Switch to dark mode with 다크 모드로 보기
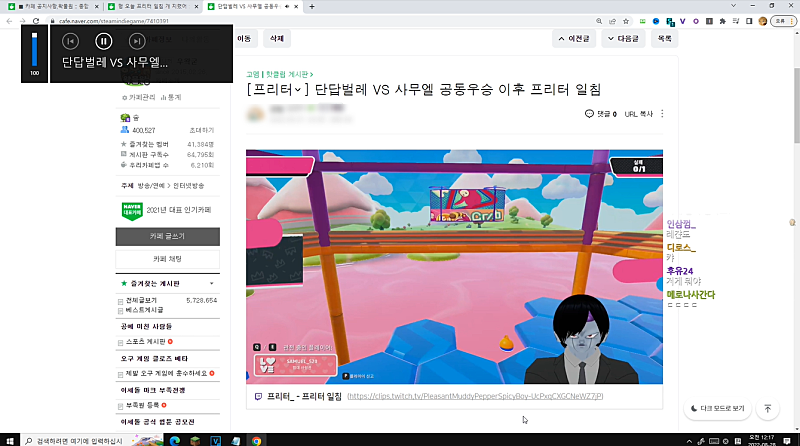 (717, 409)
